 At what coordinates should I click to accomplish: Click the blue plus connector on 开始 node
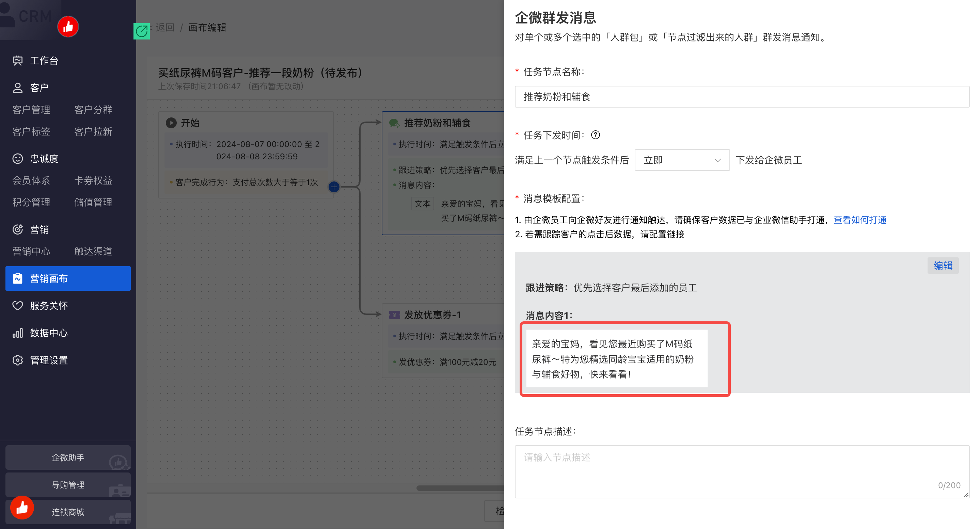334,187
